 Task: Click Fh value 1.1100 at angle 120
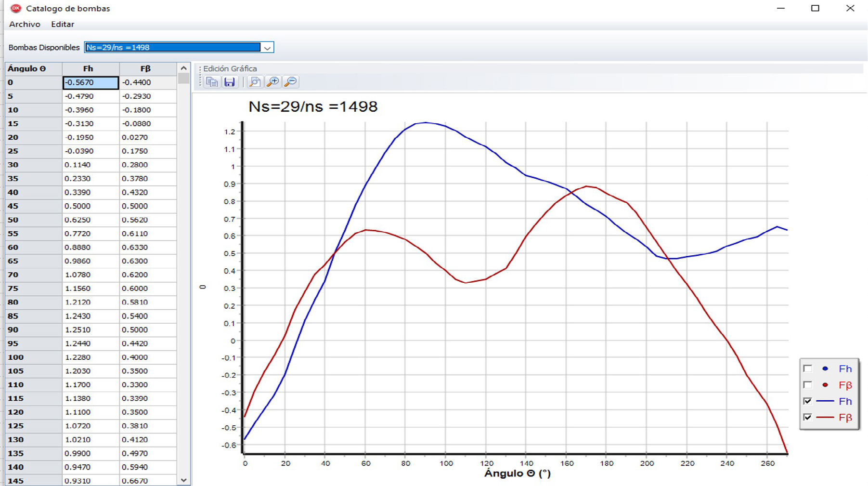(91, 412)
